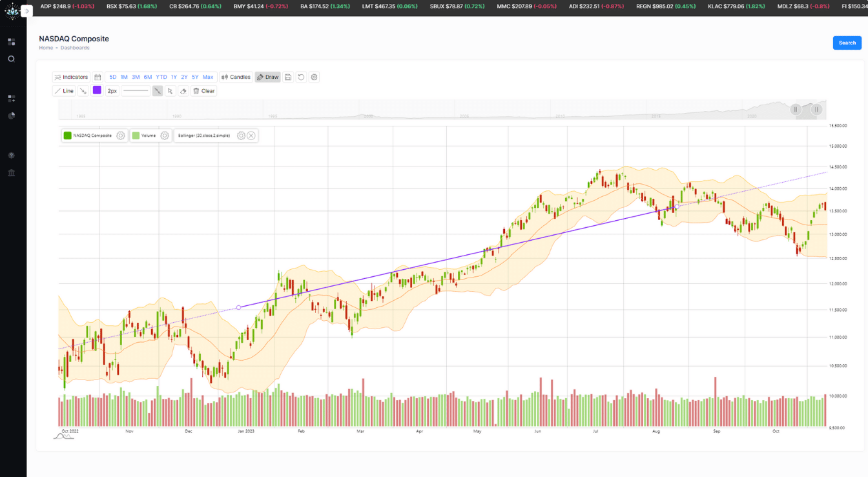
Task: Select the 5D time range
Action: 113,77
